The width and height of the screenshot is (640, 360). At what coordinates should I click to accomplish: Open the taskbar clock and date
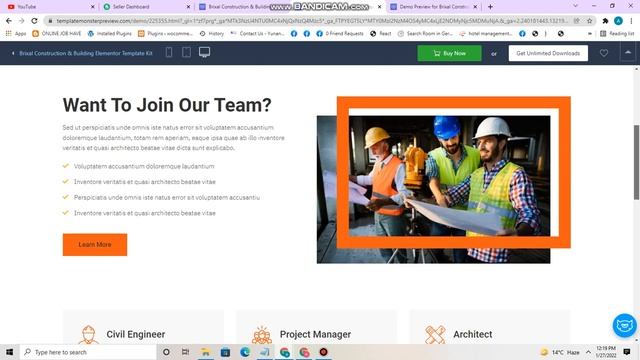click(606, 352)
